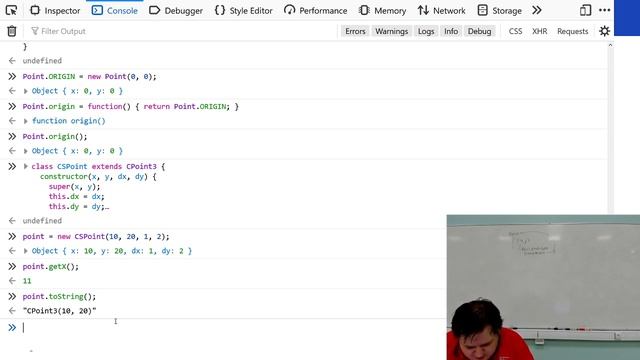Open the Inspector tab

tap(55, 11)
